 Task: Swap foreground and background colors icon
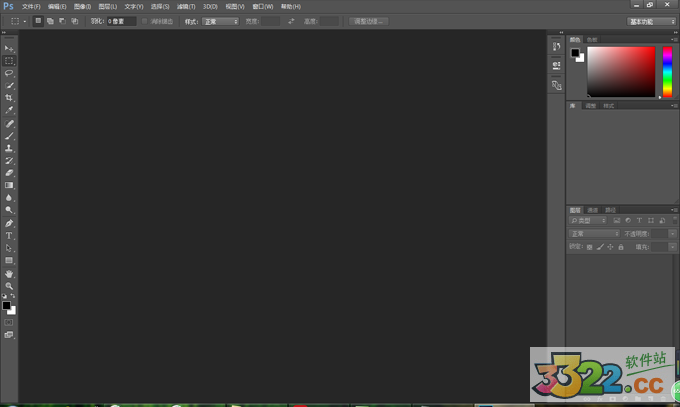13,296
